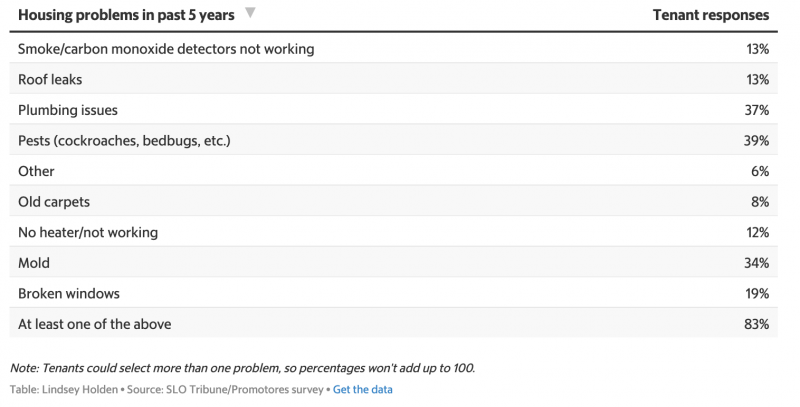Viewport: 800px width, 407px height.
Task: Click the 83% tenant response value
Action: (757, 324)
